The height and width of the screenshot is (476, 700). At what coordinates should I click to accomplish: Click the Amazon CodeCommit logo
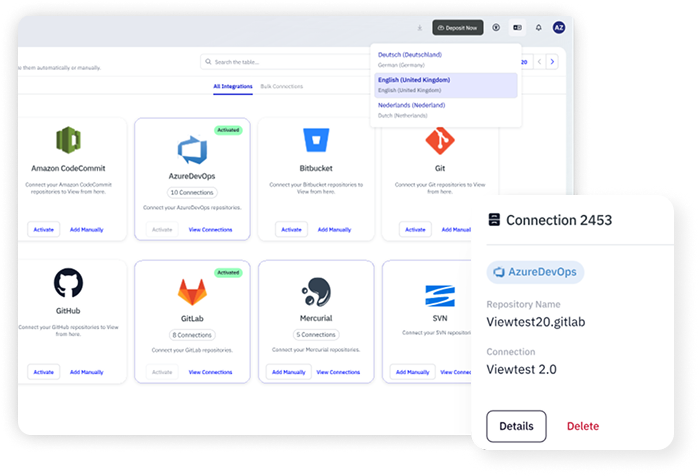[68, 140]
